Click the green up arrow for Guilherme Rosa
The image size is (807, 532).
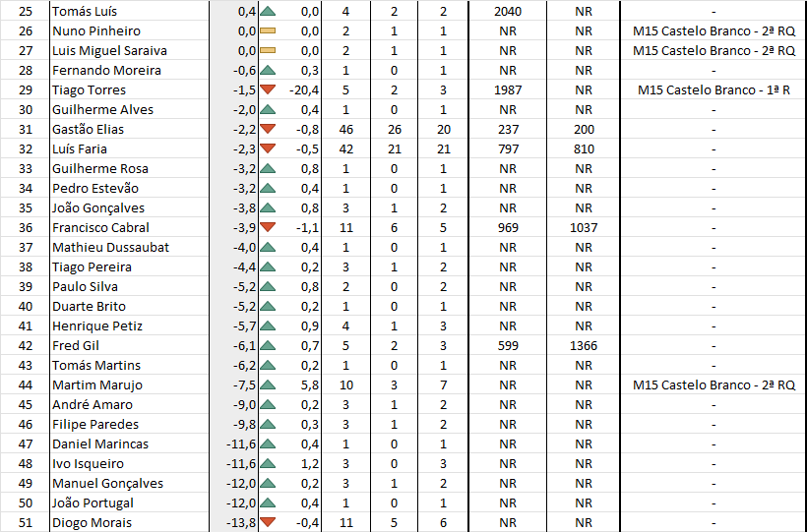tap(268, 168)
